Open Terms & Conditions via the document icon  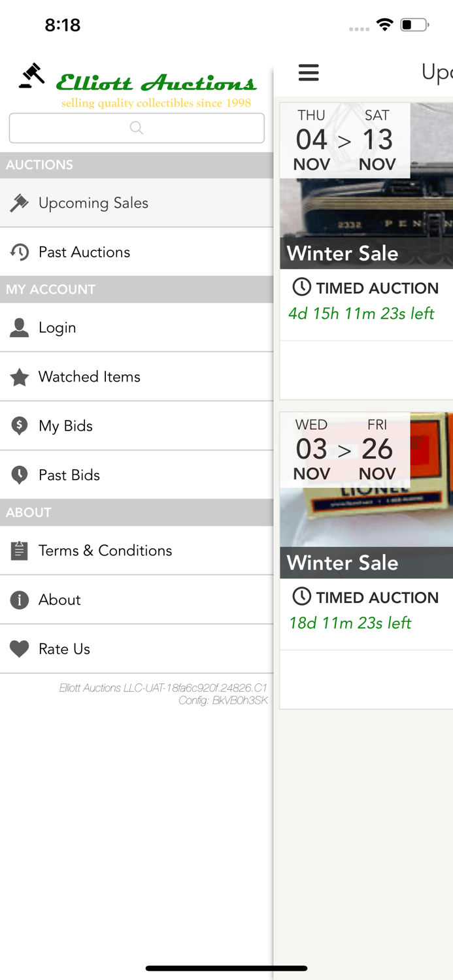[19, 551]
